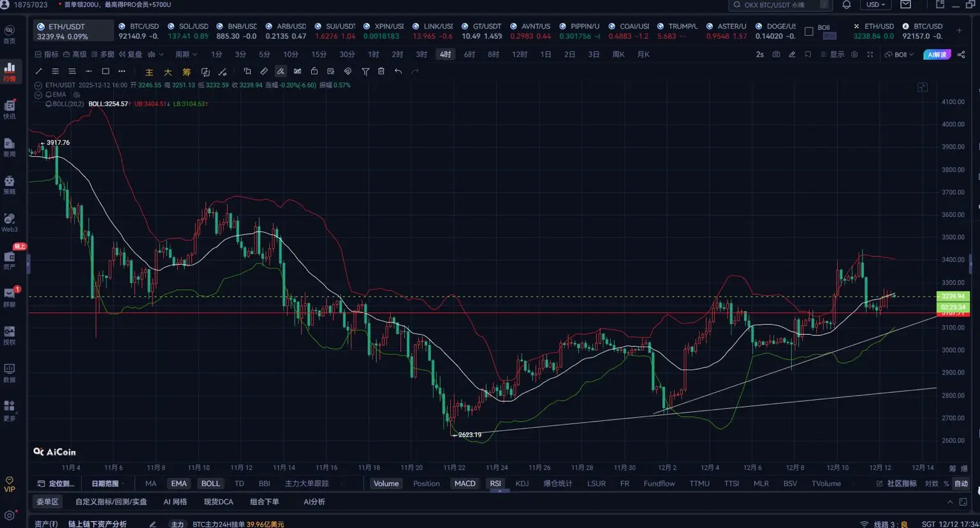The width and height of the screenshot is (980, 528).
Task: Expand the bottom panel chevron up
Action: point(950,502)
